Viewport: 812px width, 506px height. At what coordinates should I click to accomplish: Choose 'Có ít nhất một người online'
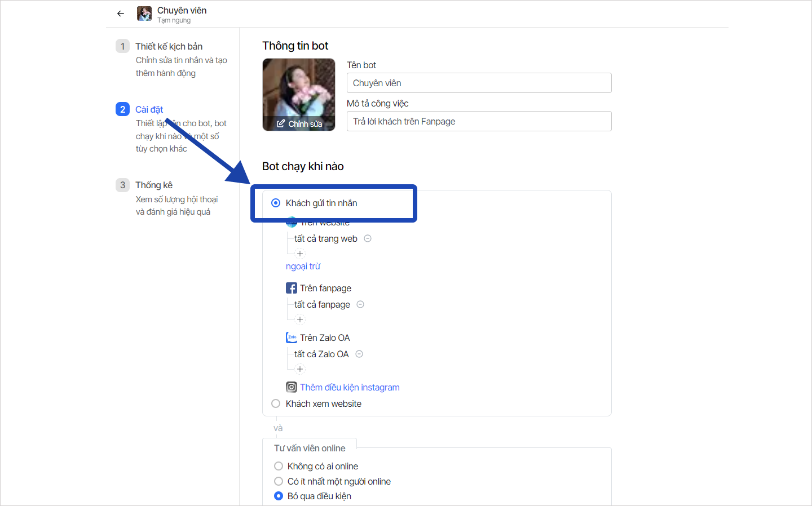(x=279, y=481)
